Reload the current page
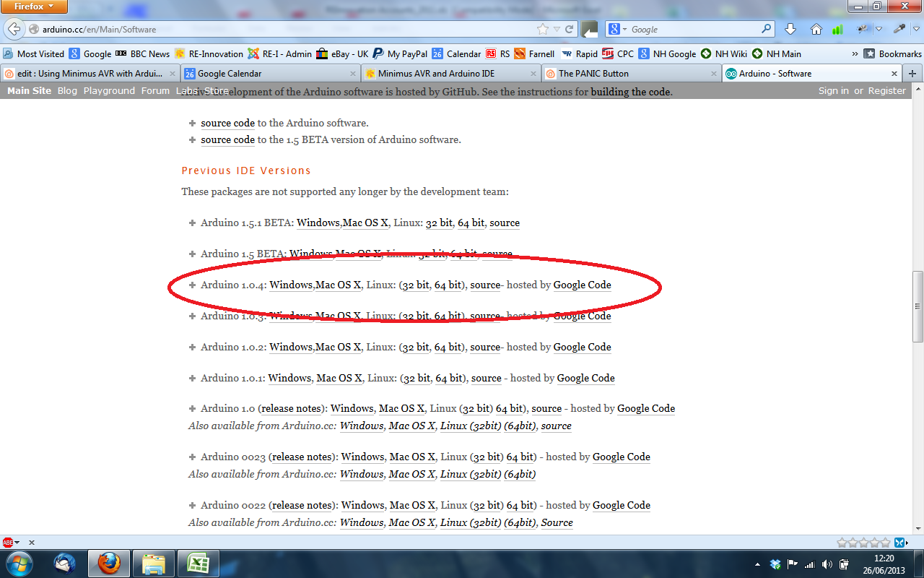This screenshot has height=578, width=924. (569, 30)
